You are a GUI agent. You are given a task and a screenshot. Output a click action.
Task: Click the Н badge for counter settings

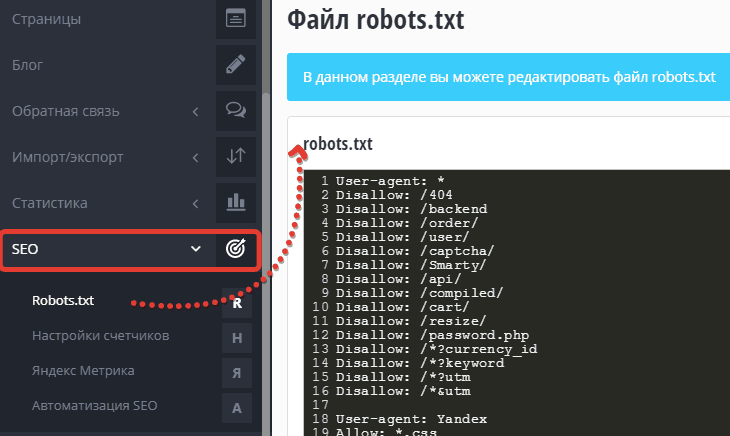pos(237,336)
